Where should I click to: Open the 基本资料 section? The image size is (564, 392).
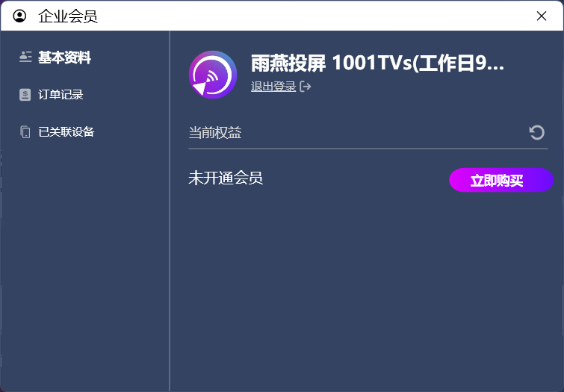point(64,57)
